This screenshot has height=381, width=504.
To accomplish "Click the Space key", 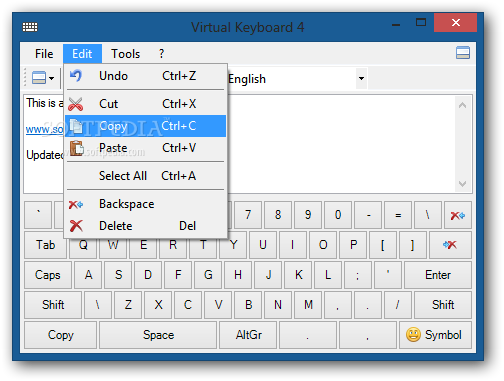I will click(158, 335).
